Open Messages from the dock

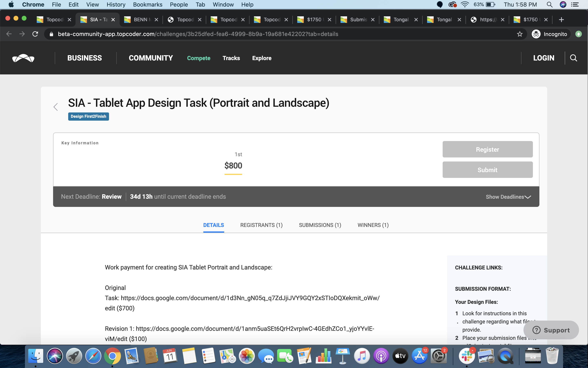(x=266, y=356)
